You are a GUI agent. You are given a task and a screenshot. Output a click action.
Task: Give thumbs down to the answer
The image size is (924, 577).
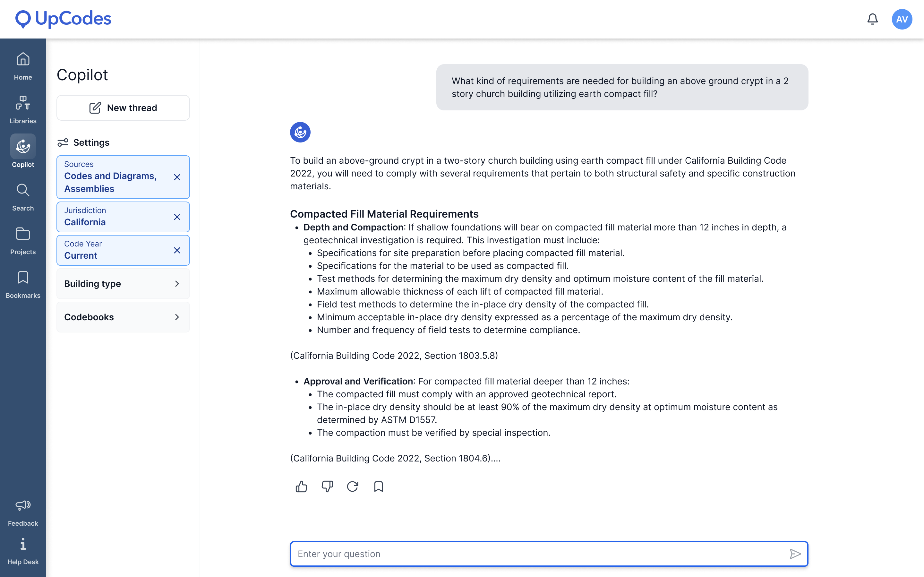point(327,486)
